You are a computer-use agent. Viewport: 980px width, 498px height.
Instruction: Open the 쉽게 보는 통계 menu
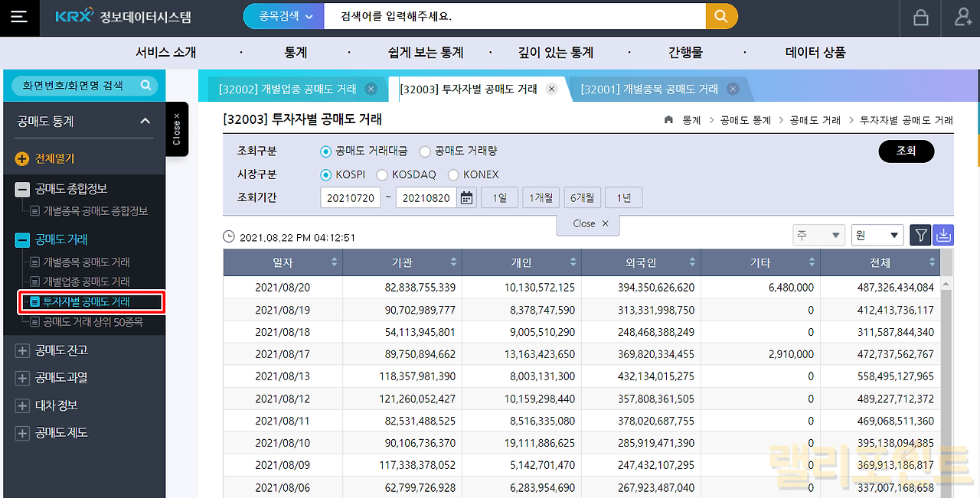pyautogui.click(x=426, y=53)
